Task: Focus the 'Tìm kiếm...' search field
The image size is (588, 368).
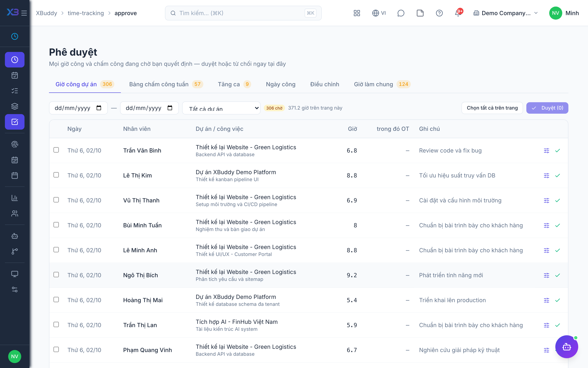Action: tap(243, 13)
